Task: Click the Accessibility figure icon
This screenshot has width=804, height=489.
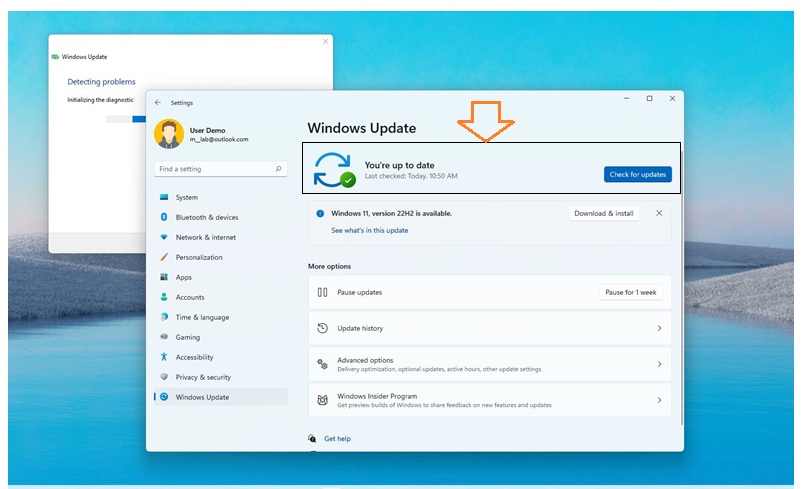Action: click(164, 357)
